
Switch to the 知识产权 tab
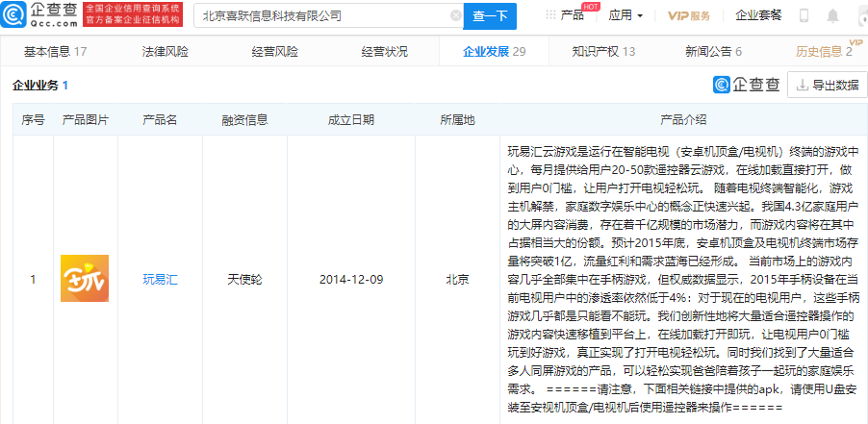(x=603, y=52)
